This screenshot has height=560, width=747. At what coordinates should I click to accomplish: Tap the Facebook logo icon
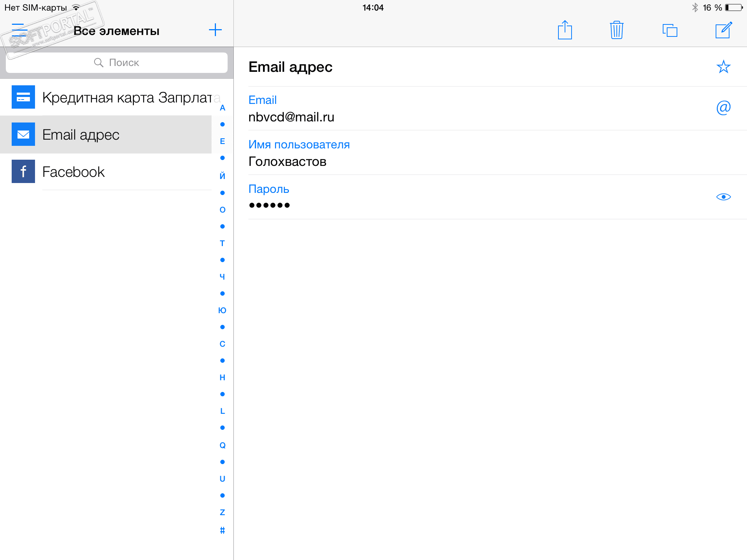coord(23,171)
